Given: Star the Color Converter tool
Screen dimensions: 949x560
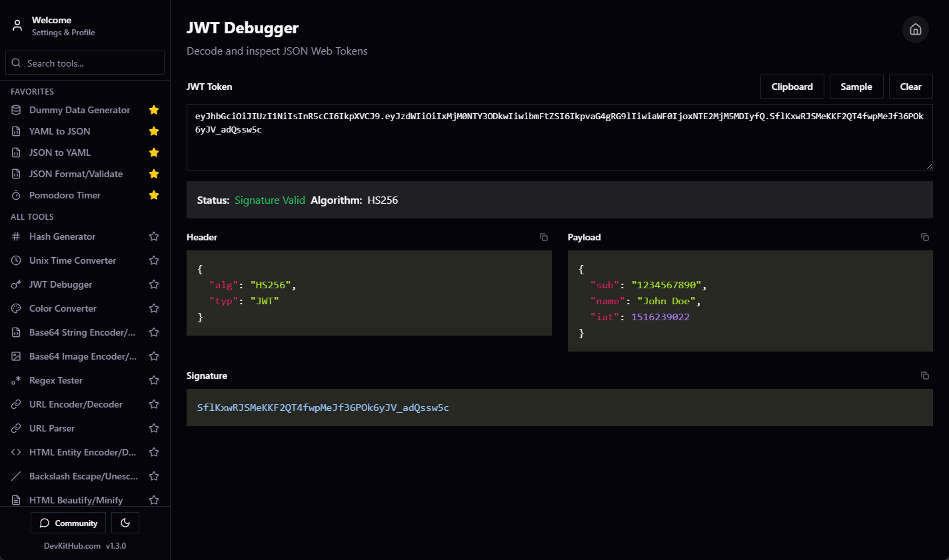Looking at the screenshot, I should coord(154,308).
